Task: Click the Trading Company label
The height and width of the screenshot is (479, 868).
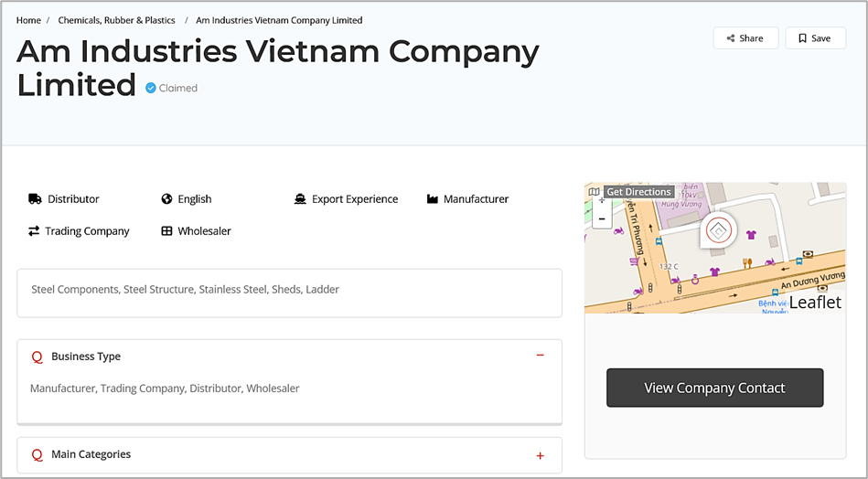Action: (87, 231)
